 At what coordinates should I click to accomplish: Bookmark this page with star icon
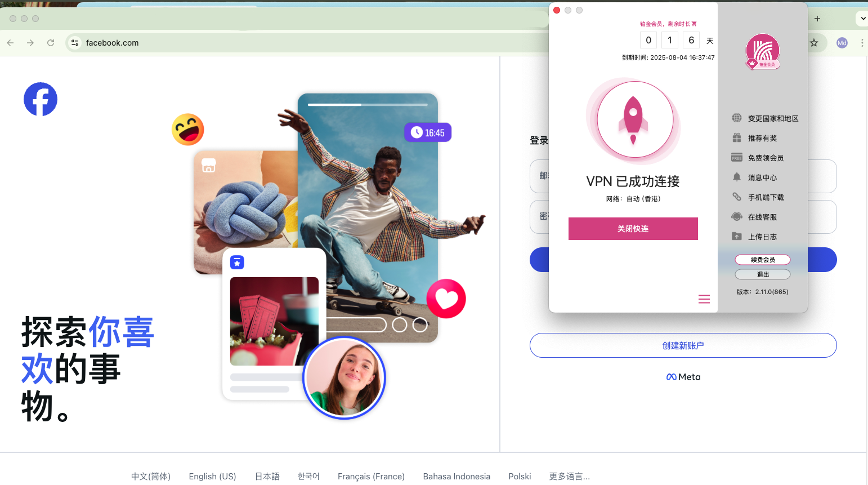pyautogui.click(x=814, y=43)
